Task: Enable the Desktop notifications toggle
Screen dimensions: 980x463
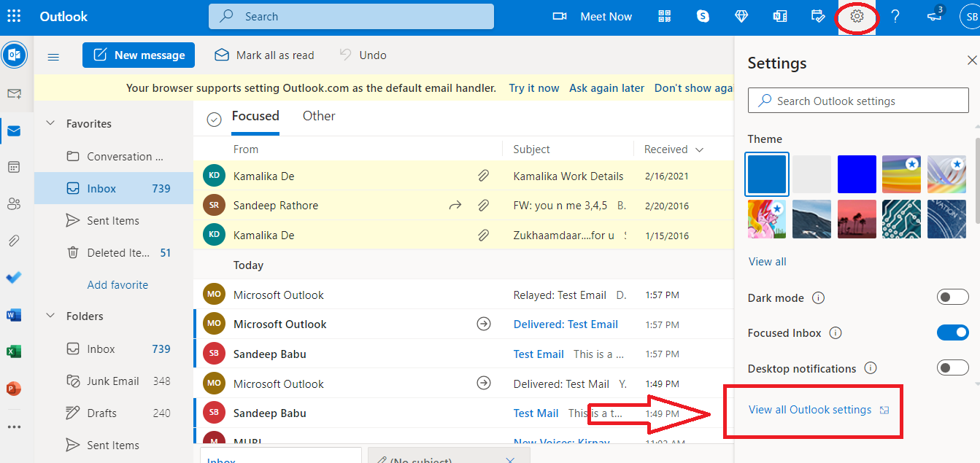Action: pyautogui.click(x=952, y=368)
